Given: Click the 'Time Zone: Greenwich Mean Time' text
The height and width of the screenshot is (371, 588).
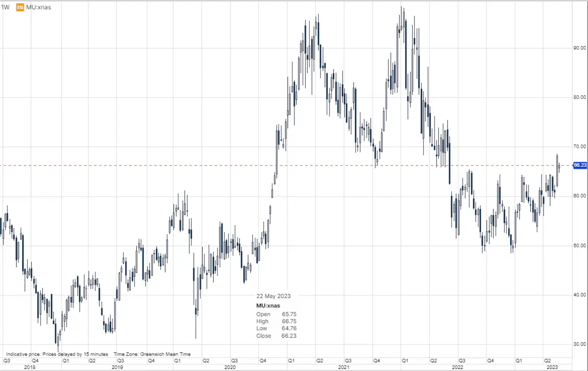Looking at the screenshot, I should [x=152, y=354].
